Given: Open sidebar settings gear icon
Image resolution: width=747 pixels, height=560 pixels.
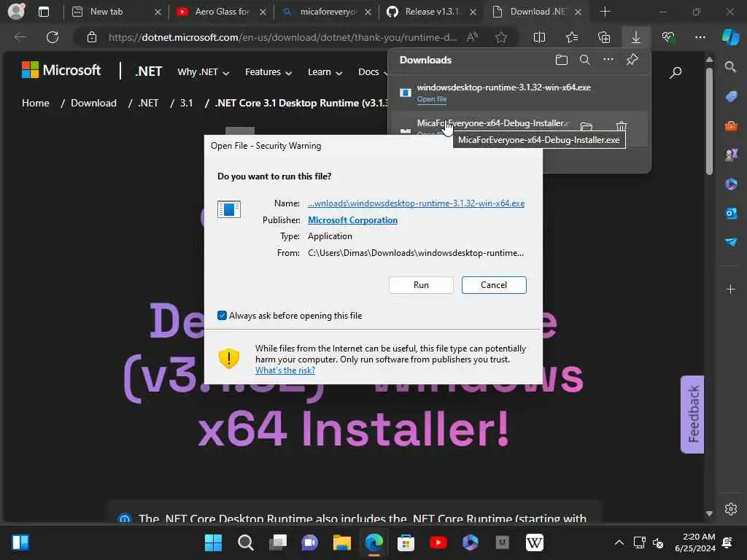Looking at the screenshot, I should click(x=731, y=509).
